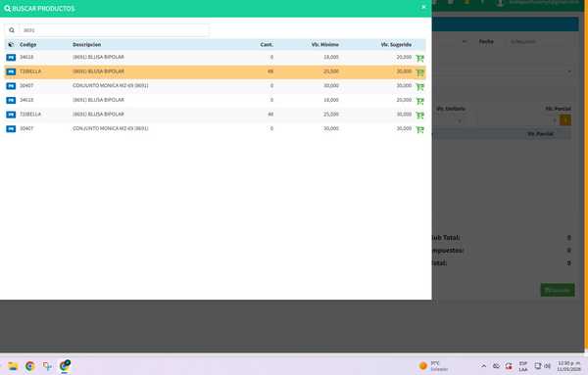This screenshot has height=375, width=588.
Task: Click the PR badge on the second 34618 row
Action: (x=11, y=100)
